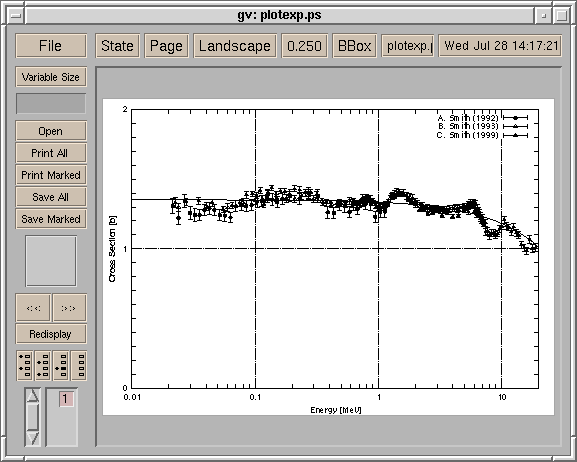Select page 1 in the page list
The image size is (577, 462).
point(66,399)
